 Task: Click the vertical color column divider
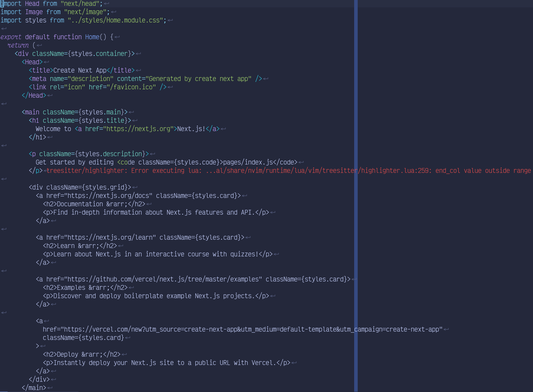(355, 193)
